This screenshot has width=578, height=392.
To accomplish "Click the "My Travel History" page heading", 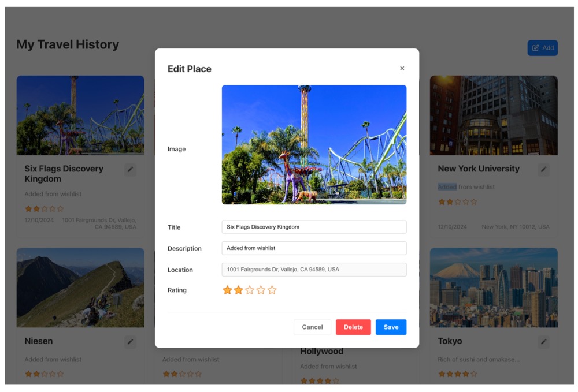I will click(x=68, y=44).
